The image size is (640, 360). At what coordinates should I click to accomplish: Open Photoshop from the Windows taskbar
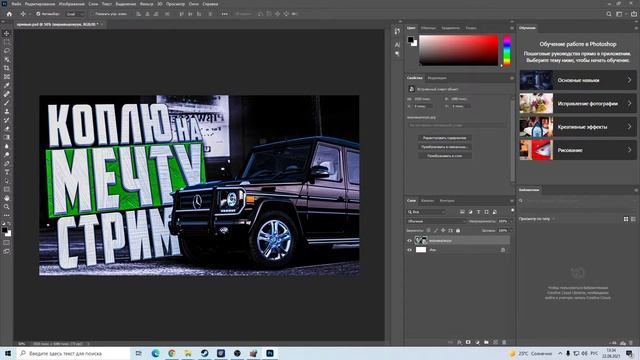pyautogui.click(x=270, y=353)
